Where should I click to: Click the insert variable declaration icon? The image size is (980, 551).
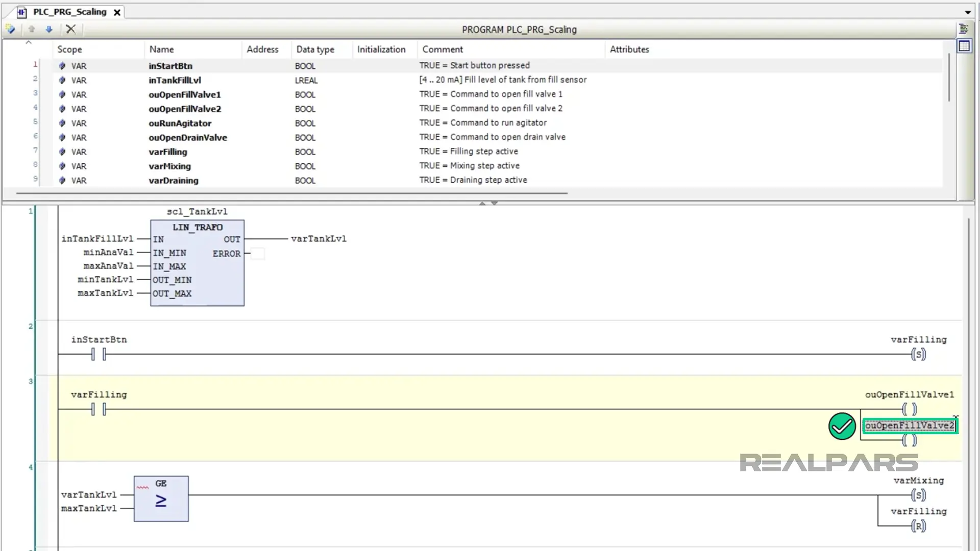click(x=10, y=29)
